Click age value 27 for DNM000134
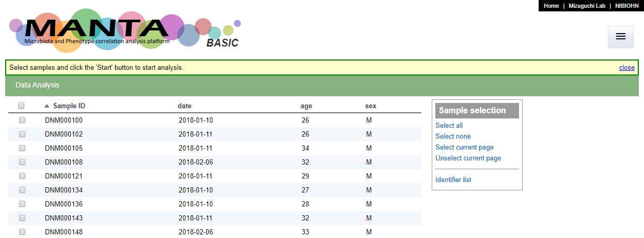The height and width of the screenshot is (238, 644). tap(305, 190)
